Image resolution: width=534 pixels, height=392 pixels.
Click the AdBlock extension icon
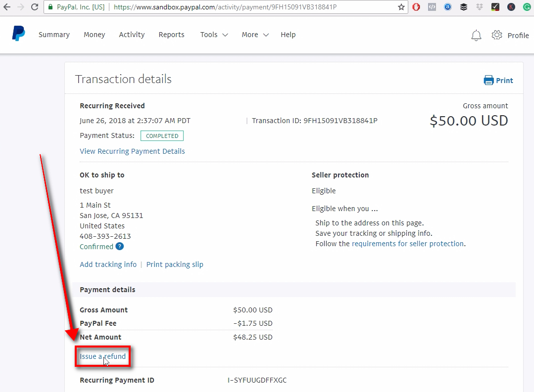click(x=416, y=7)
